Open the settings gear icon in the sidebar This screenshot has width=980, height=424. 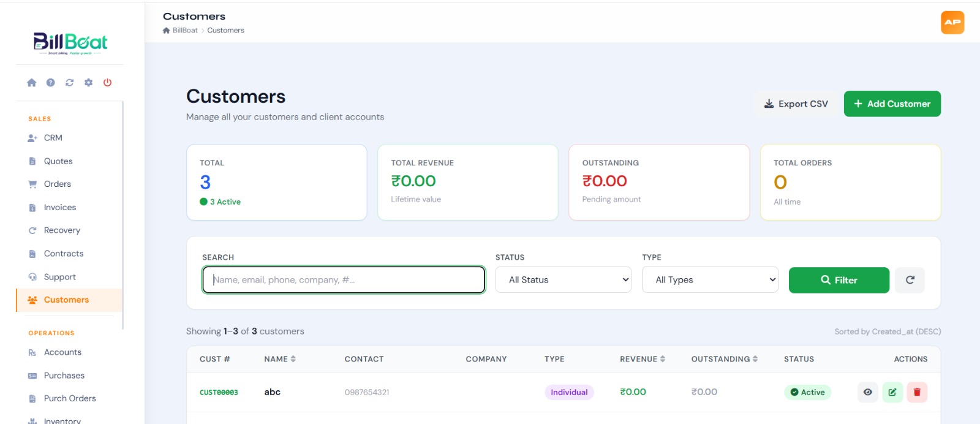click(x=89, y=83)
